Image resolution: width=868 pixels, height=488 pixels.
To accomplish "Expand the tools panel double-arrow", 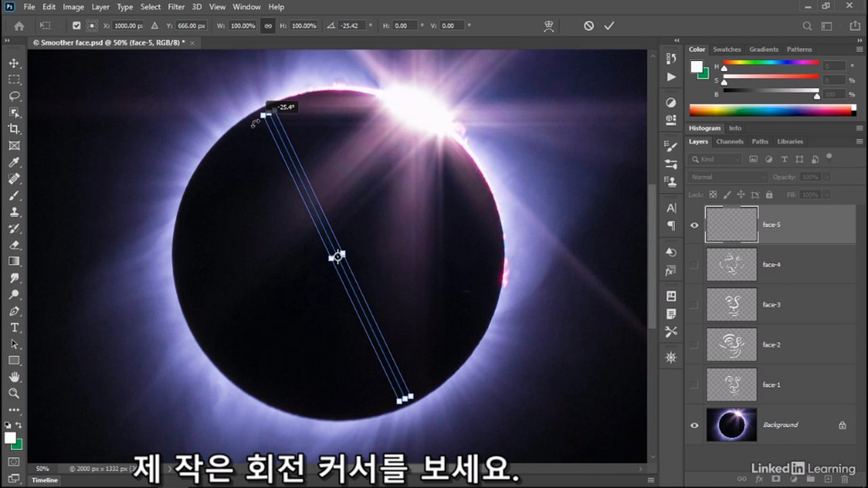I will pos(7,41).
